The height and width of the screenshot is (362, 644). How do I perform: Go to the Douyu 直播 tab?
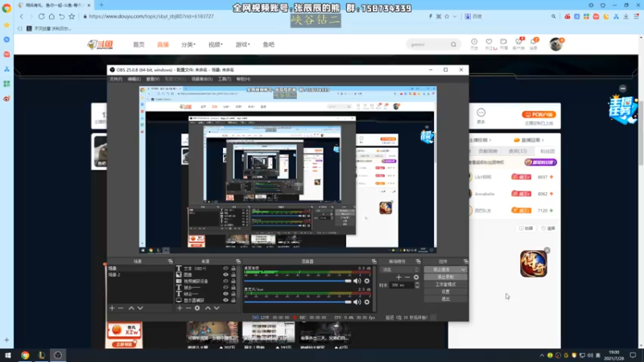click(x=163, y=44)
